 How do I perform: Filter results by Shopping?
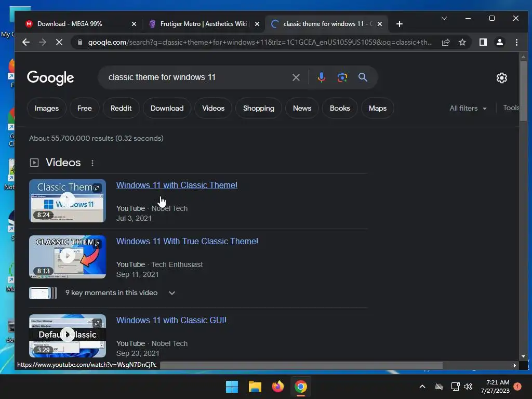point(259,108)
